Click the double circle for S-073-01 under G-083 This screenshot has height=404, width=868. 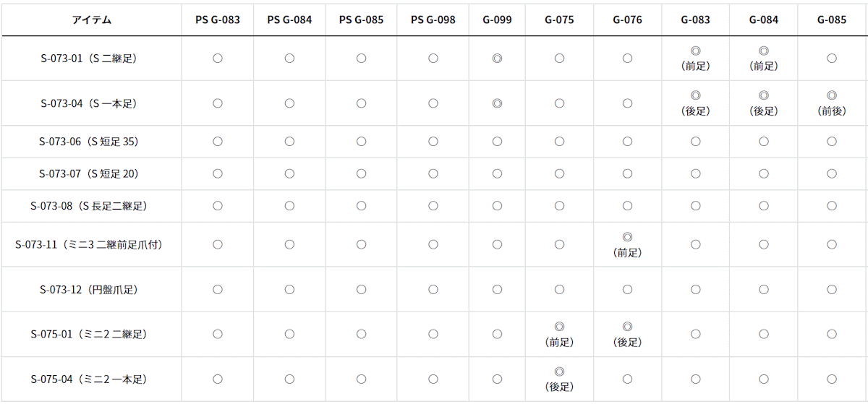[695, 51]
